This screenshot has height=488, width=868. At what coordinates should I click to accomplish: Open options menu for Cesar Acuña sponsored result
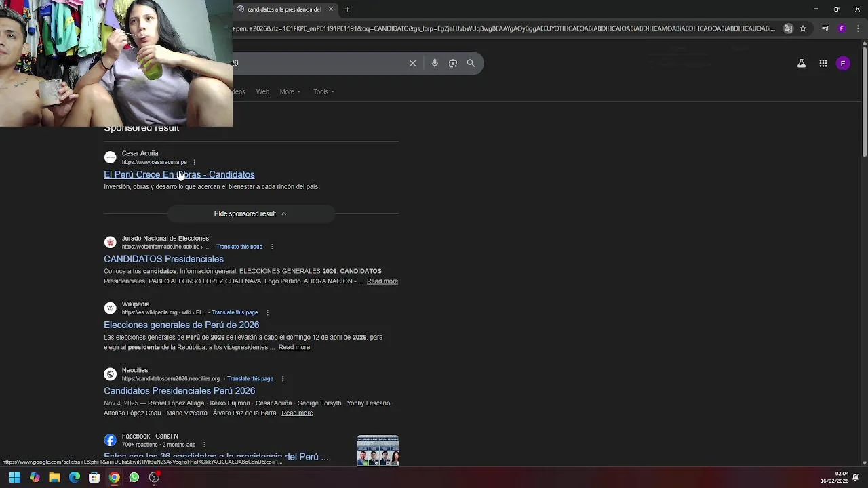pyautogui.click(x=195, y=162)
